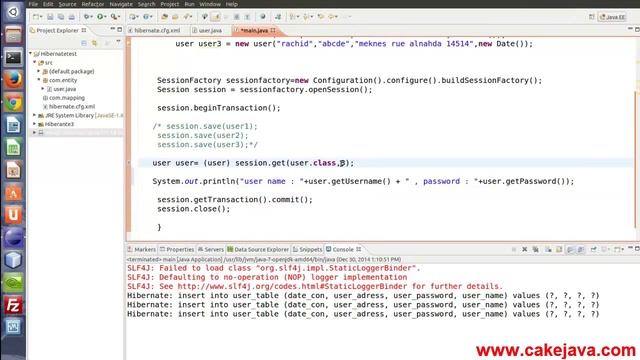Viewport: 640px width, 360px height.
Task: Click the Open Perspective icon
Action: pos(591,17)
